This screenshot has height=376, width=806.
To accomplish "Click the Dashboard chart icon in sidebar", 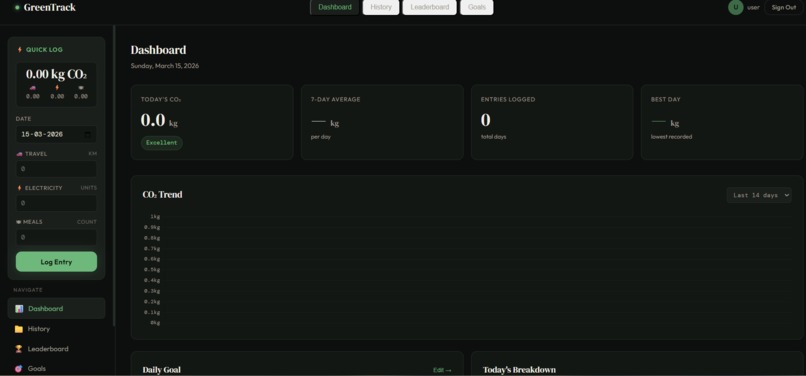I will pos(19,309).
